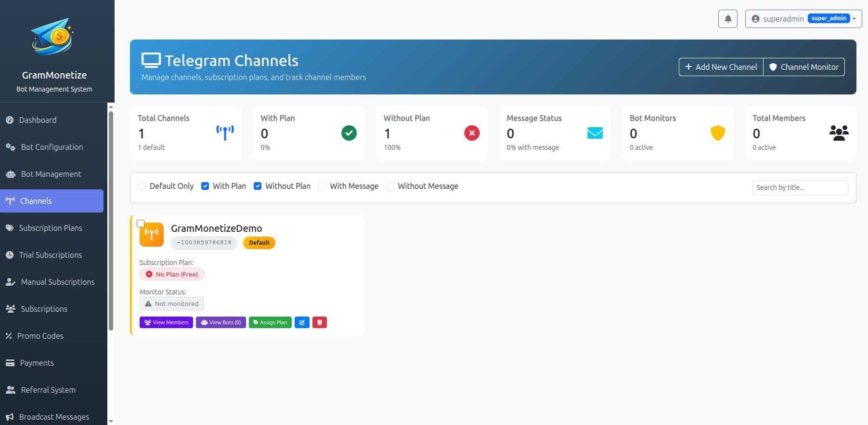Image resolution: width=868 pixels, height=425 pixels.
Task: Enable the With Message filter checkbox
Action: 322,186
